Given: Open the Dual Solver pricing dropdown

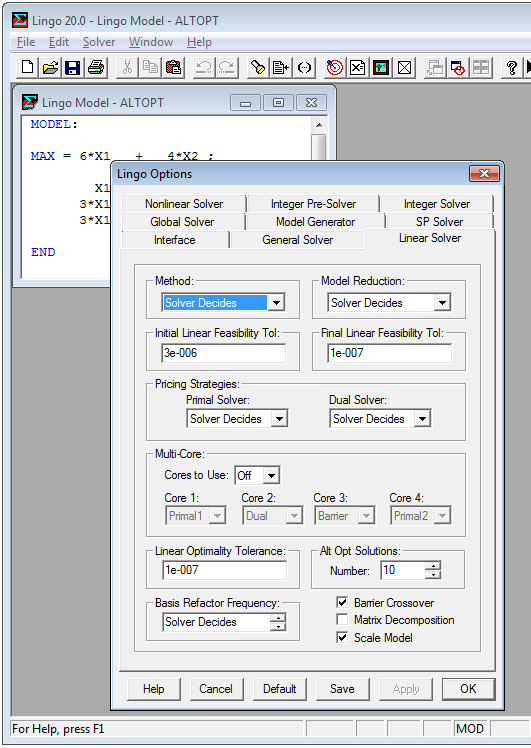Looking at the screenshot, I should click(x=422, y=418).
